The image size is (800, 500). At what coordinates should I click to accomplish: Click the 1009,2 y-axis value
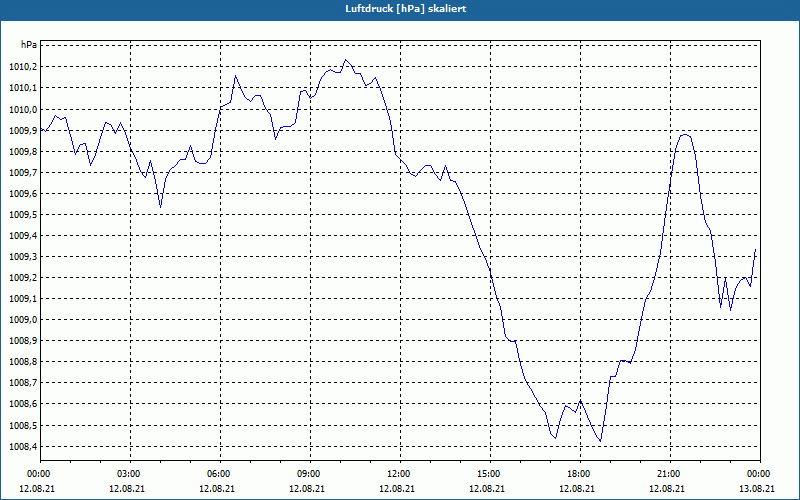(x=23, y=278)
